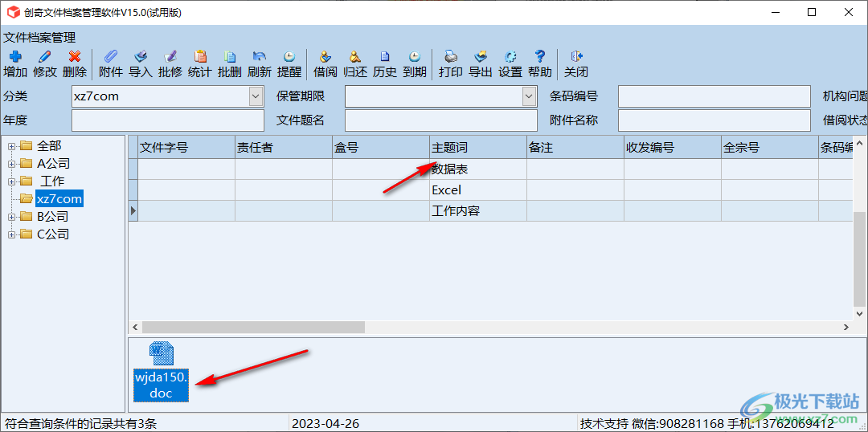Select the 工作内容 cell in table

click(478, 210)
